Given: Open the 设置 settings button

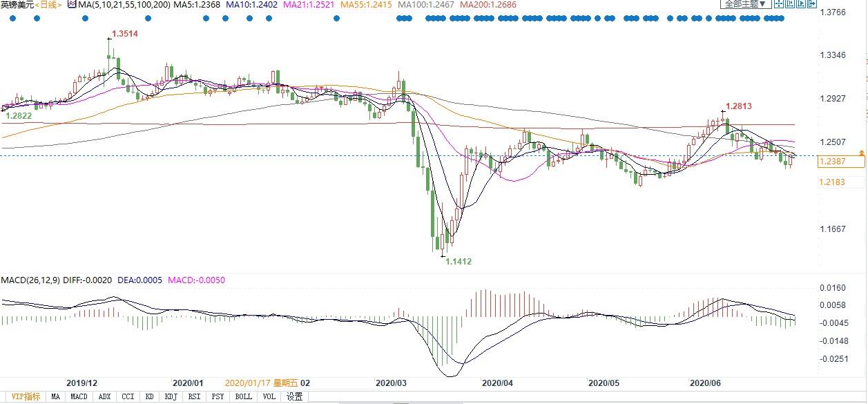Looking at the screenshot, I should [295, 396].
